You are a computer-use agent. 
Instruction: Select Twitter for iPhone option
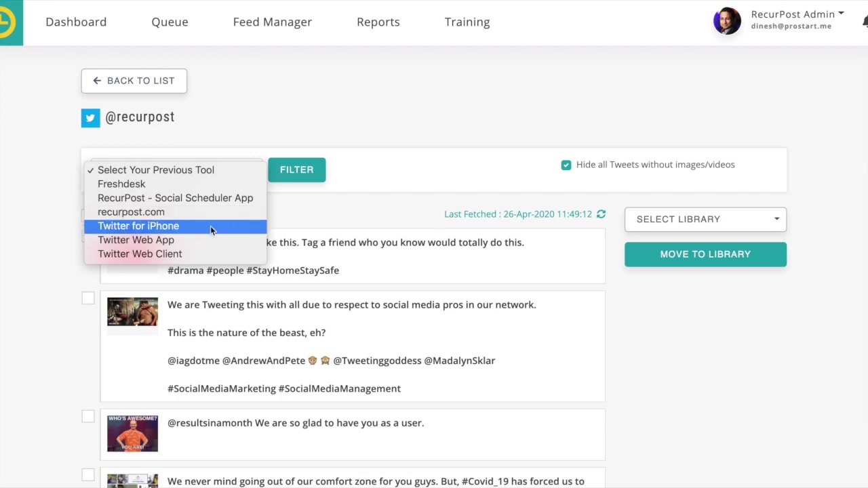click(x=176, y=226)
